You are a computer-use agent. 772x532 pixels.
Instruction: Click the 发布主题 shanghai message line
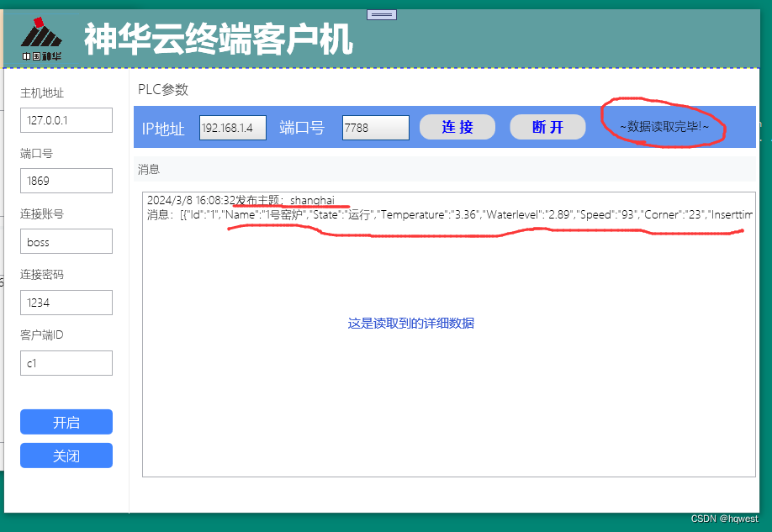241,200
